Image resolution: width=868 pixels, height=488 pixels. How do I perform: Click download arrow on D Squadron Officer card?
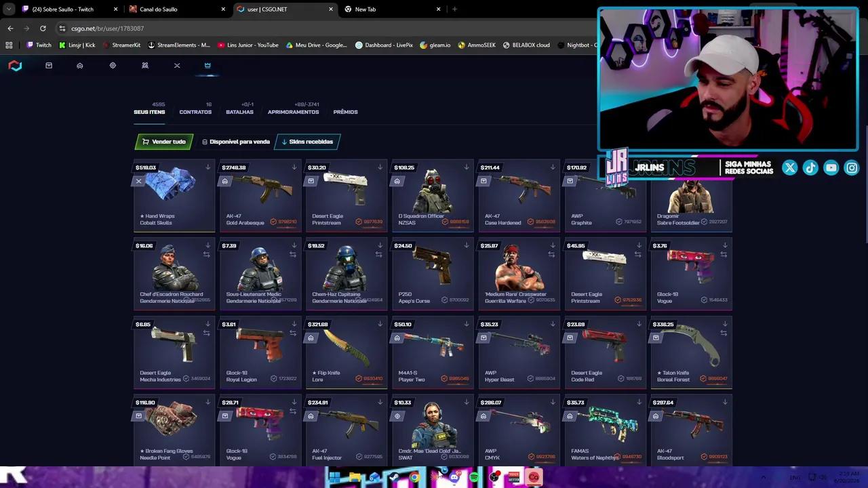467,167
